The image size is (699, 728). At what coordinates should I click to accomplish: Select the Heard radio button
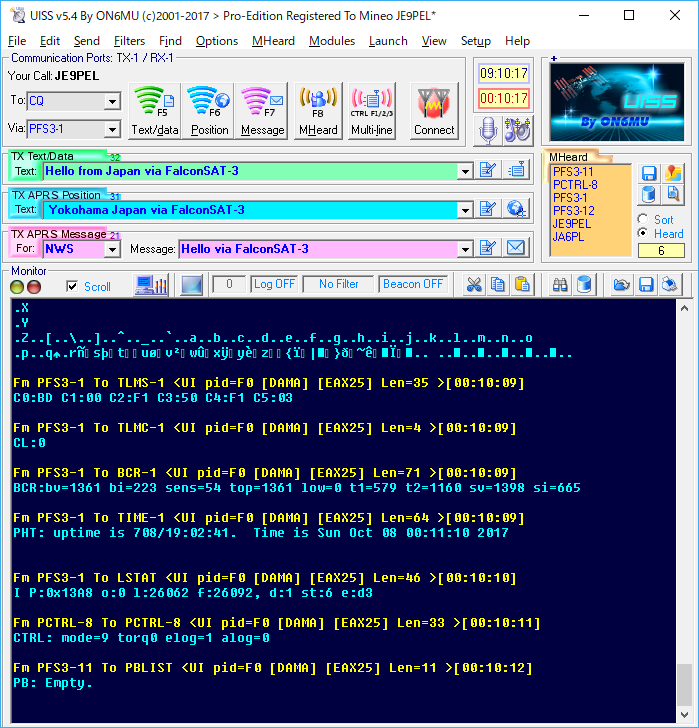[642, 233]
